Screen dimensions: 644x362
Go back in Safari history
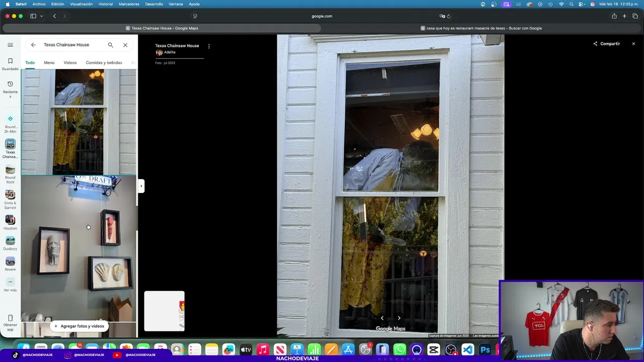[54, 16]
